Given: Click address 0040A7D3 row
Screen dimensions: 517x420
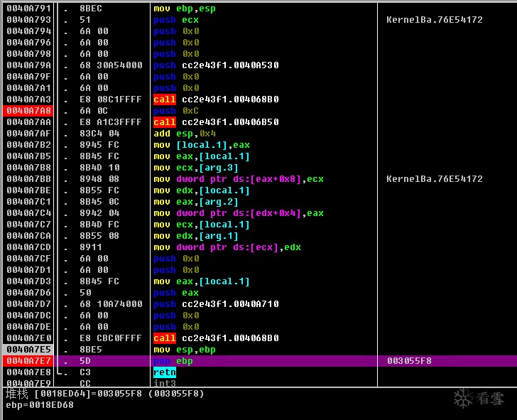Looking at the screenshot, I should pyautogui.click(x=28, y=281).
